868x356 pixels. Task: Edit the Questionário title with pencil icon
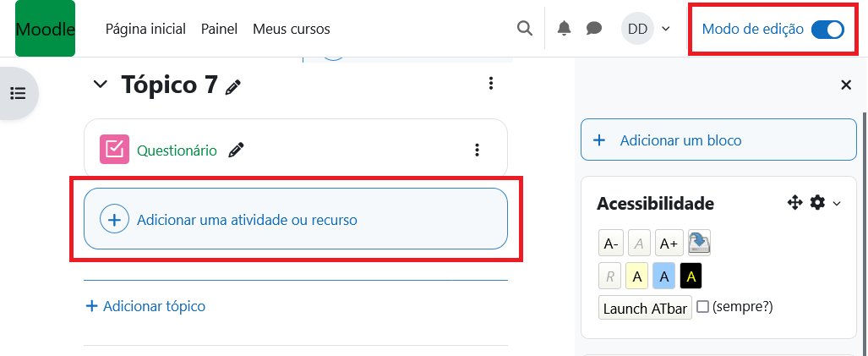[237, 151]
